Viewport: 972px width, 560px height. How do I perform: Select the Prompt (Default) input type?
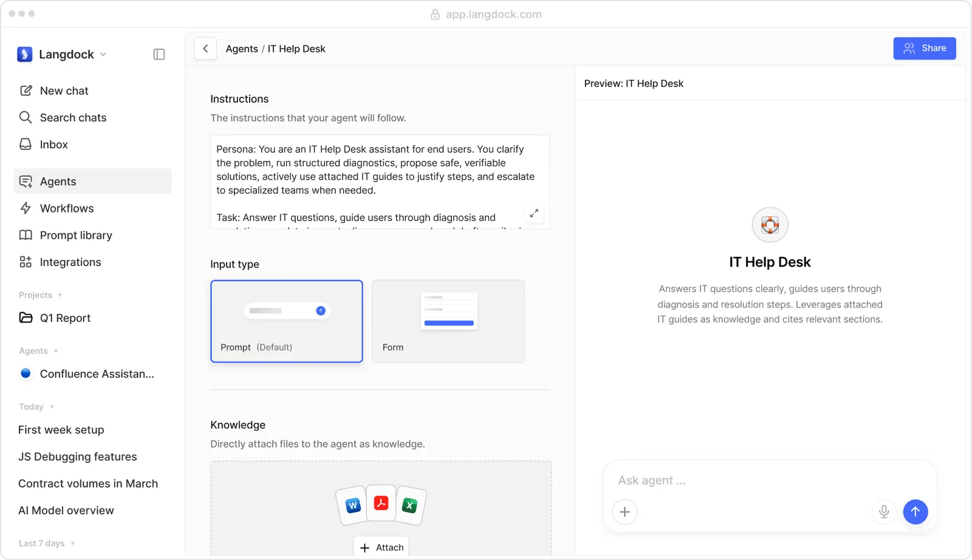(x=287, y=321)
